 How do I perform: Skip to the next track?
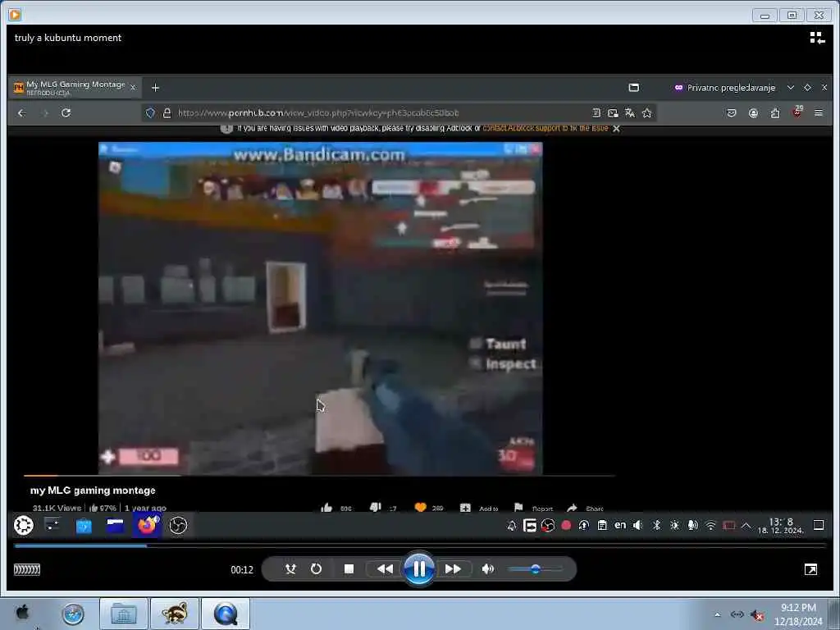click(453, 569)
